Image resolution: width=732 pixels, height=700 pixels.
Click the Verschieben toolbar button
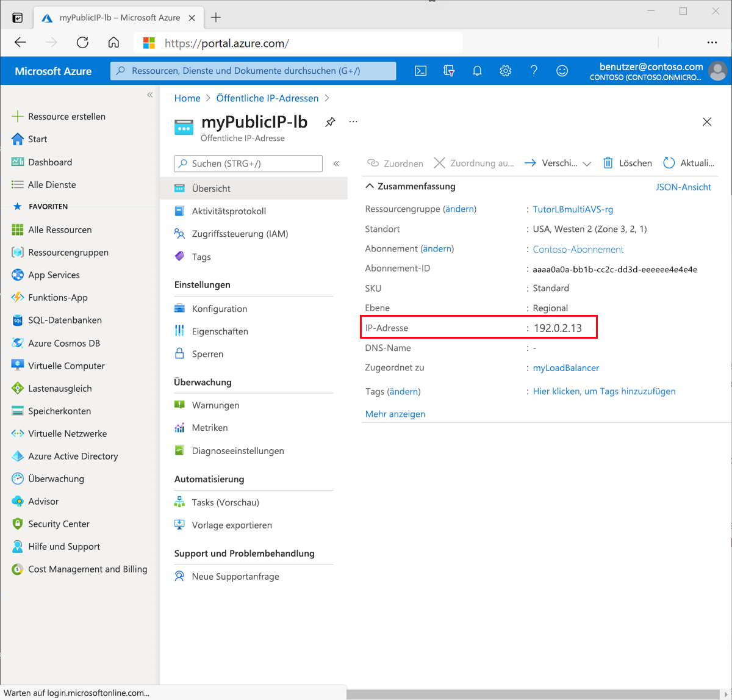pos(551,163)
